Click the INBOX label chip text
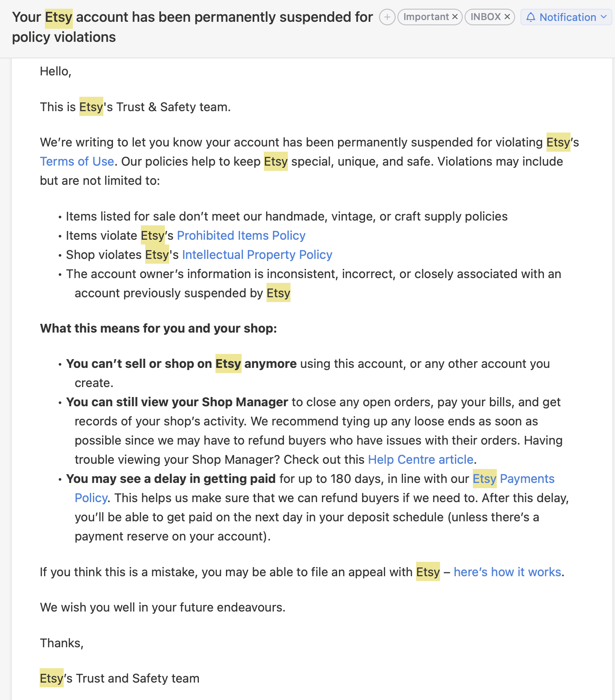 pos(485,17)
